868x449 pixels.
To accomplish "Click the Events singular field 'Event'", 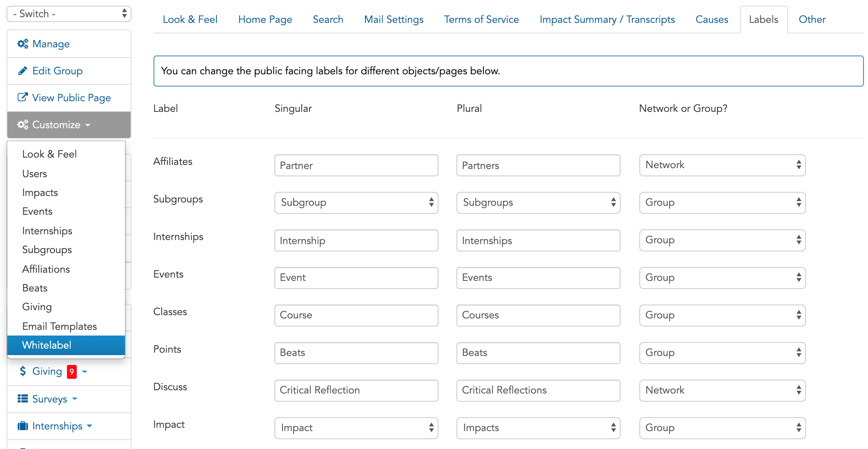I will point(356,278).
